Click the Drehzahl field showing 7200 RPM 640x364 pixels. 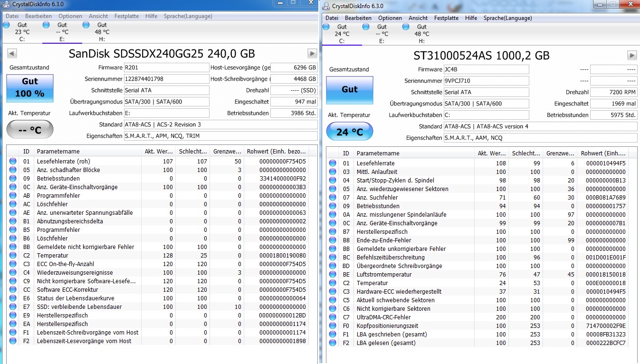614,92
